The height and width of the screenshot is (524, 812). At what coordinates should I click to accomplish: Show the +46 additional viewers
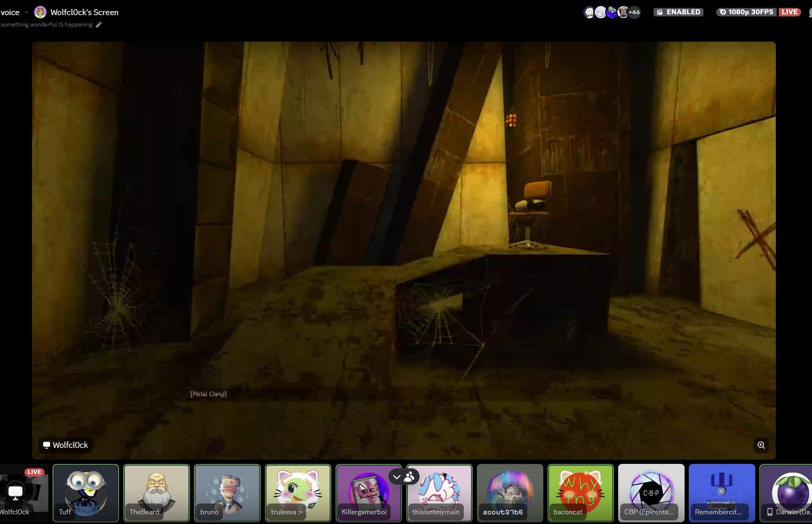(x=634, y=12)
